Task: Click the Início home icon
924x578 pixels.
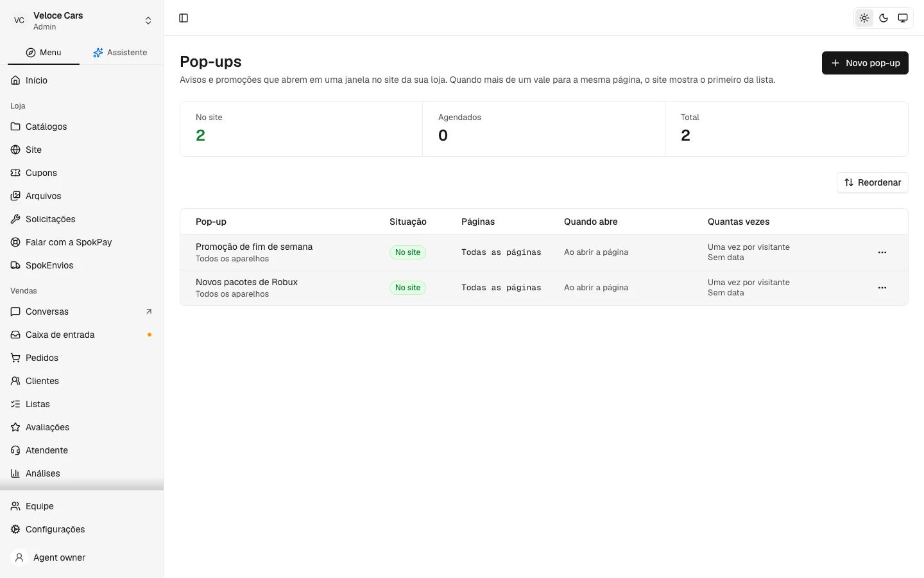Action: (15, 80)
